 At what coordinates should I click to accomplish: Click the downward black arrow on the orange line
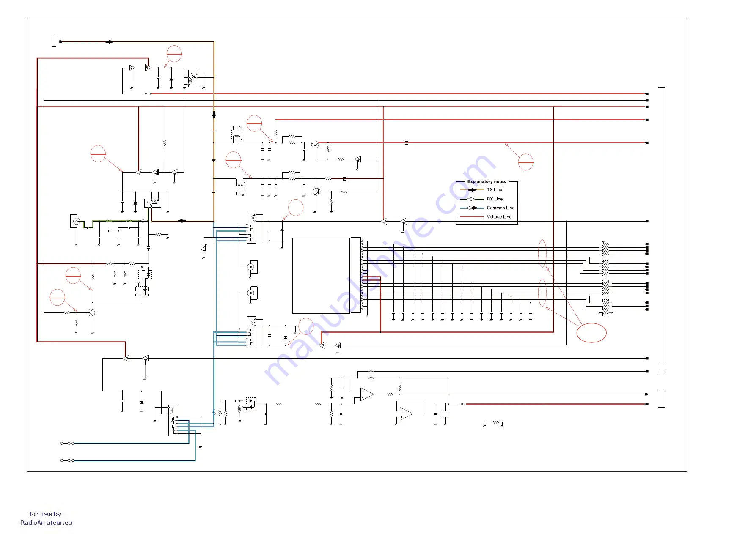(x=214, y=115)
